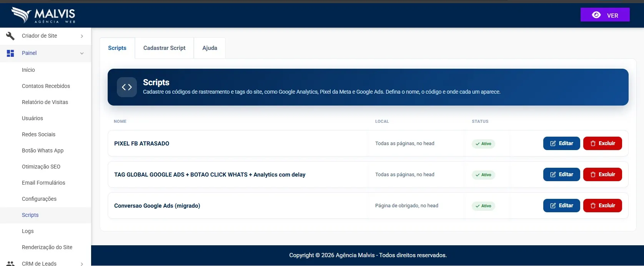Click the wrench icon beside Criador de Site
Image resolution: width=644 pixels, height=266 pixels.
point(10,36)
